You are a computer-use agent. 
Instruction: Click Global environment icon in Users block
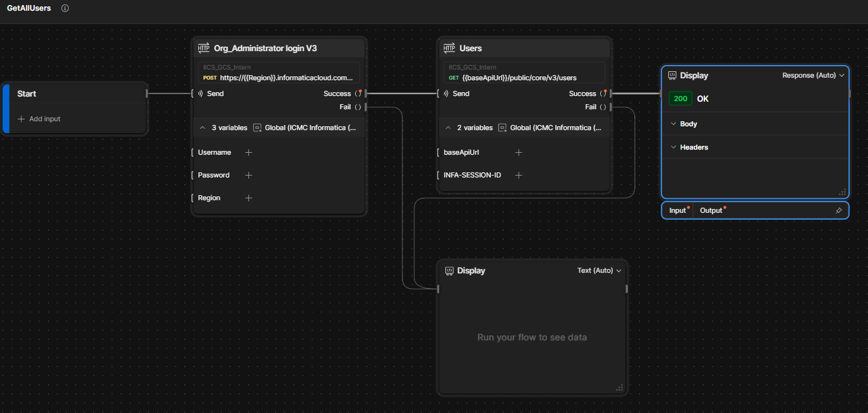click(x=502, y=128)
